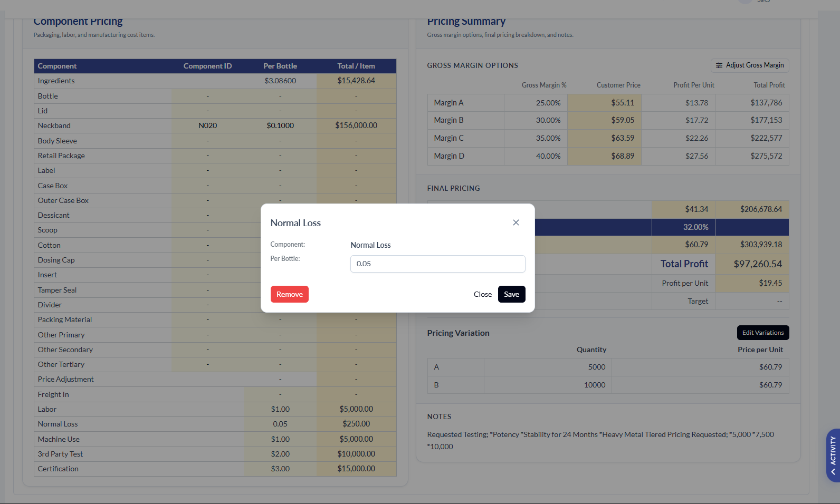This screenshot has width=840, height=504.
Task: Click the Target label in final pricing
Action: coord(698,301)
